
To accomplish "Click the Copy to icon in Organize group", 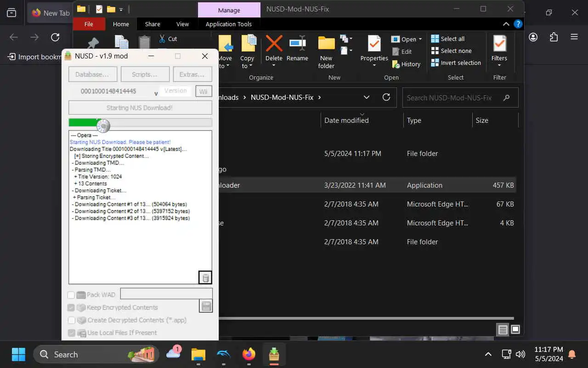I will pos(248,44).
